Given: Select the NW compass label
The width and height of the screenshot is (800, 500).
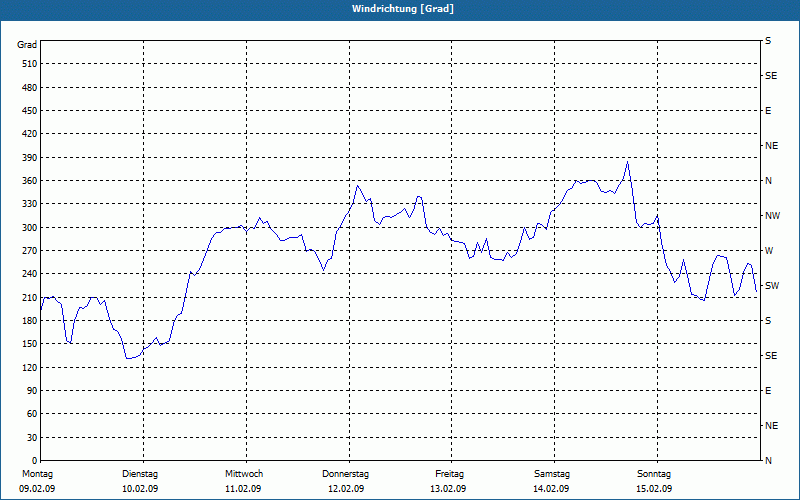Looking at the screenshot, I should (772, 216).
